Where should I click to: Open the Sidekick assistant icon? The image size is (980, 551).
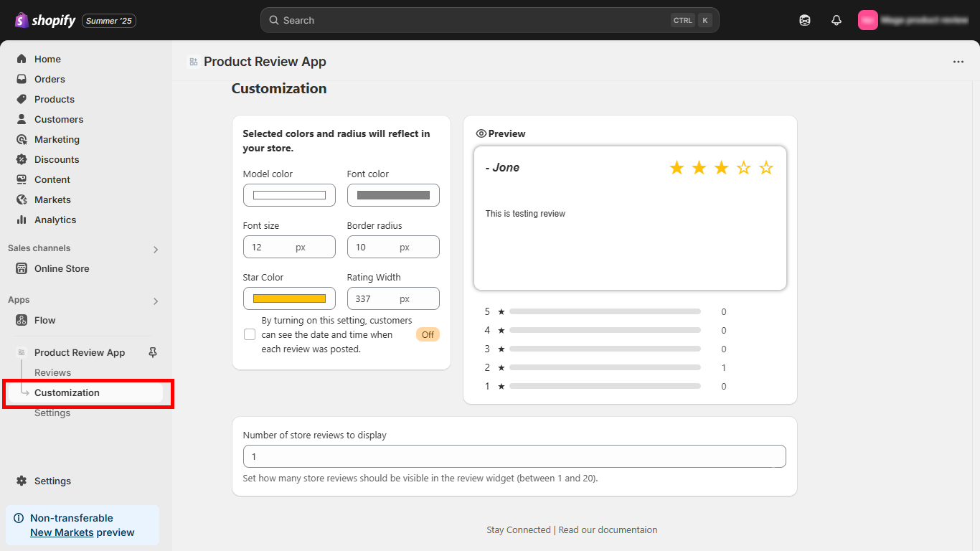[x=804, y=20]
